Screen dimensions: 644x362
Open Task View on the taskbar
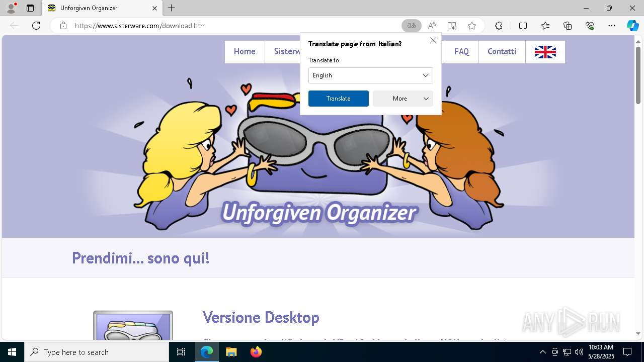pos(181,352)
